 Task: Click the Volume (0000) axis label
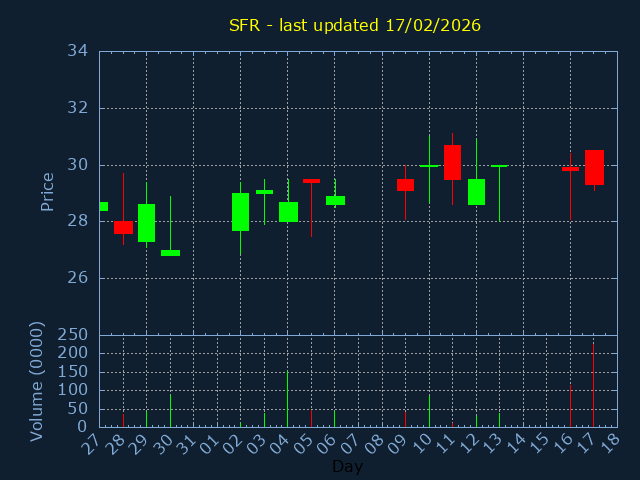pos(37,381)
